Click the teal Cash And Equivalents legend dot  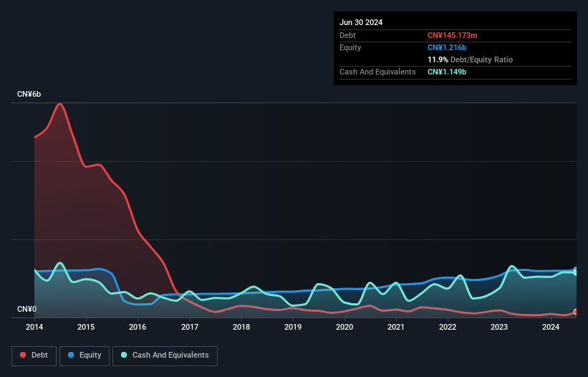coord(124,355)
